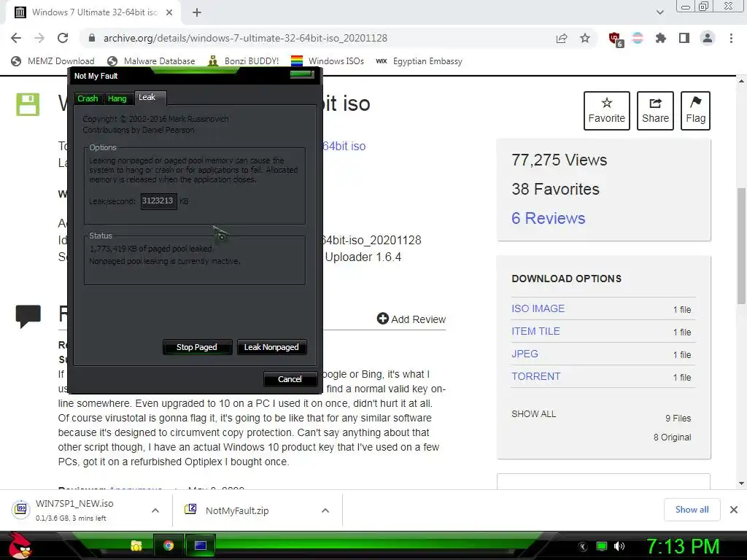Screen dimensions: 747x560
Task: Open the Chrome profile avatar
Action: [708, 38]
